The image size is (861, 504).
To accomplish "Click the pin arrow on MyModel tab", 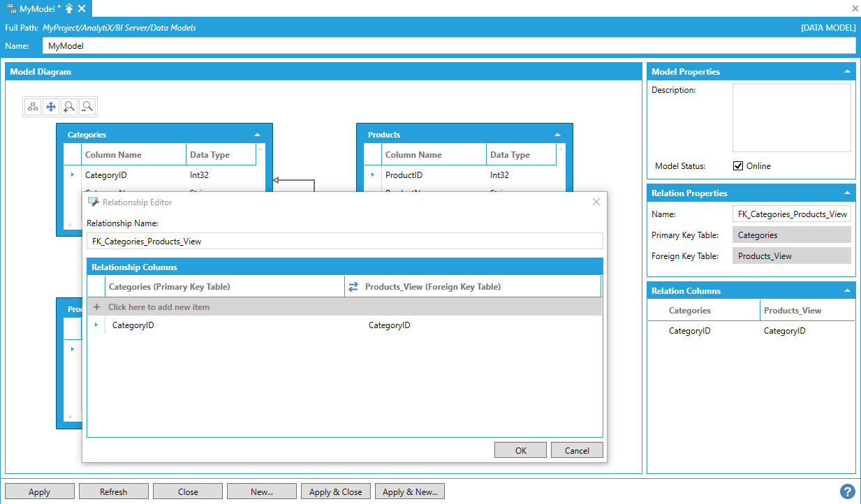I will point(69,8).
